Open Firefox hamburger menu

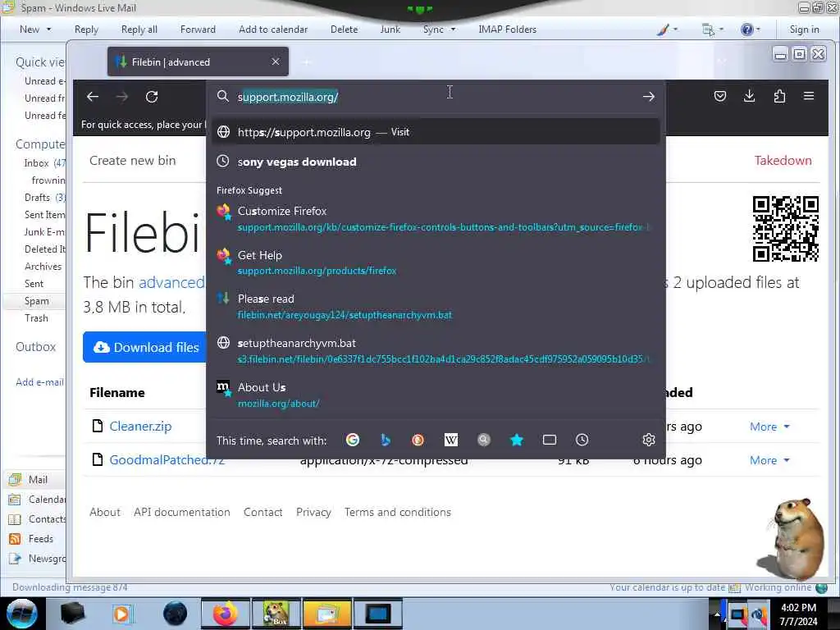809,96
